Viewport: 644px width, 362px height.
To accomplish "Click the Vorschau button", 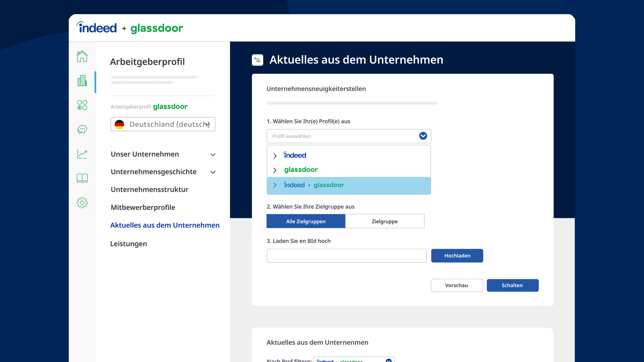I will point(457,286).
